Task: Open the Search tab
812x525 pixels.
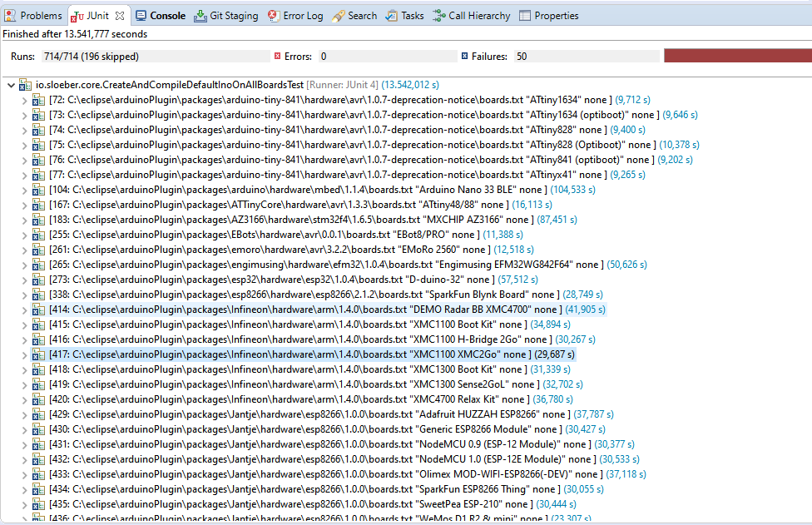Action: pos(354,16)
